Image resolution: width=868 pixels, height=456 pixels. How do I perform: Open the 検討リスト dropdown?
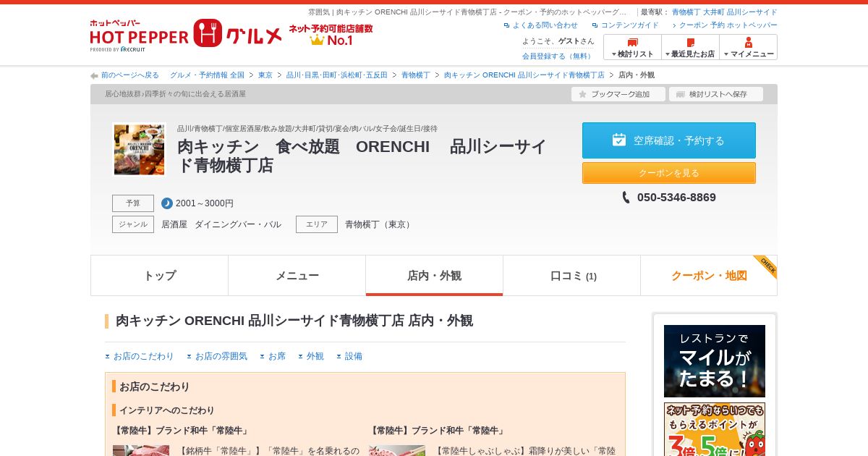pos(632,47)
